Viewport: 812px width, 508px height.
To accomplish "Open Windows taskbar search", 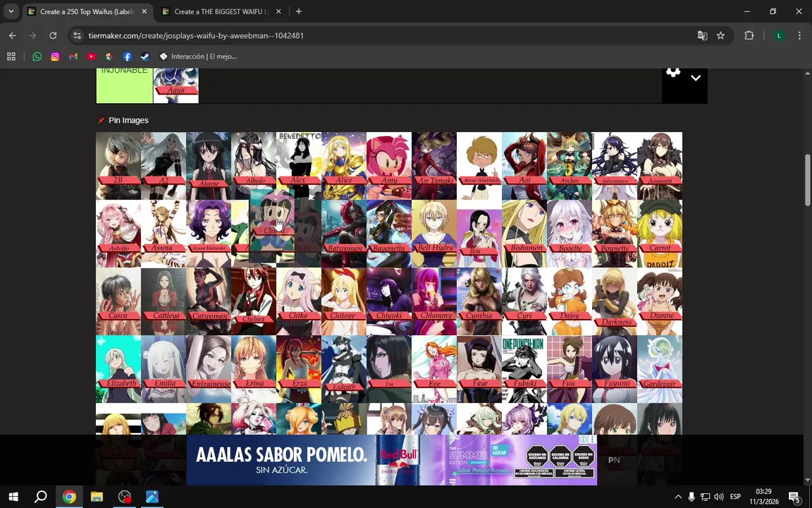I will [x=40, y=497].
